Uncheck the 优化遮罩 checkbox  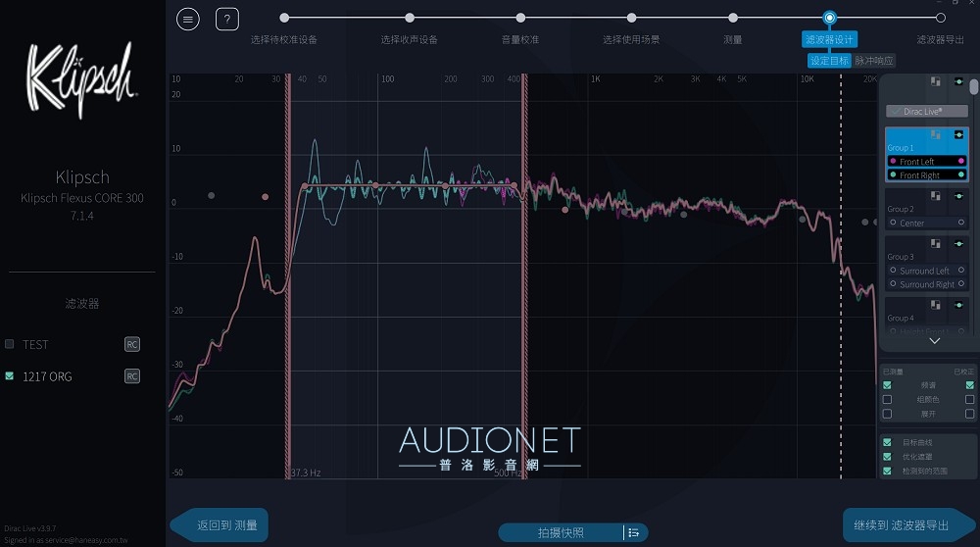[887, 457]
